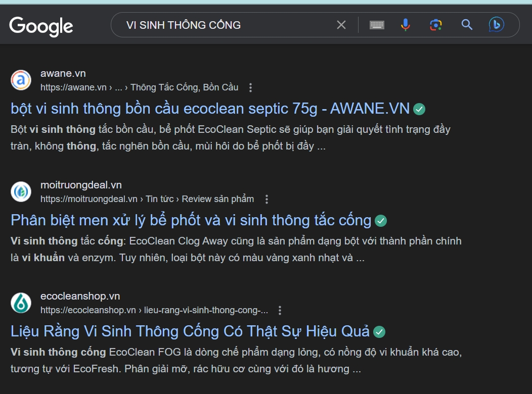Click the awane.vn site name
Screen dimensions: 532x394
tap(63, 73)
